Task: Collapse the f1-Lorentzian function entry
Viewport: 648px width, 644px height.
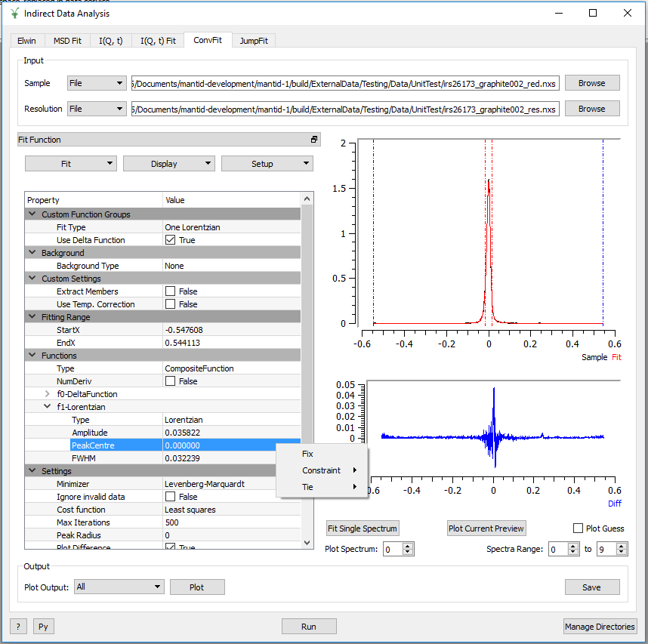Action: [x=48, y=406]
